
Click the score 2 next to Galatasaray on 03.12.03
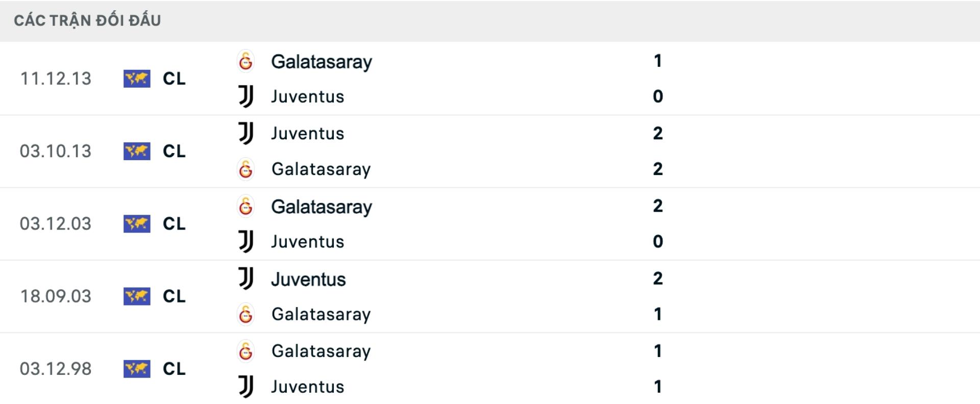click(x=658, y=207)
